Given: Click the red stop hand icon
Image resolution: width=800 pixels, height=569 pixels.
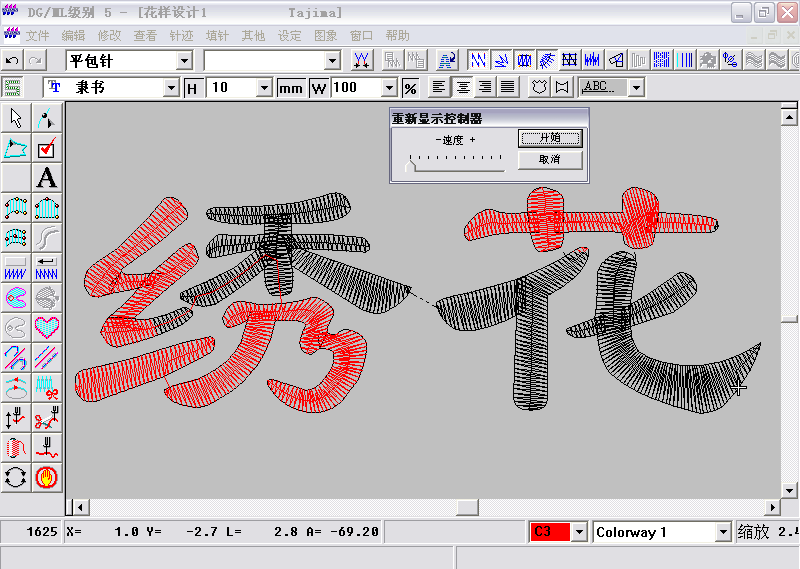Looking at the screenshot, I should pyautogui.click(x=46, y=476).
